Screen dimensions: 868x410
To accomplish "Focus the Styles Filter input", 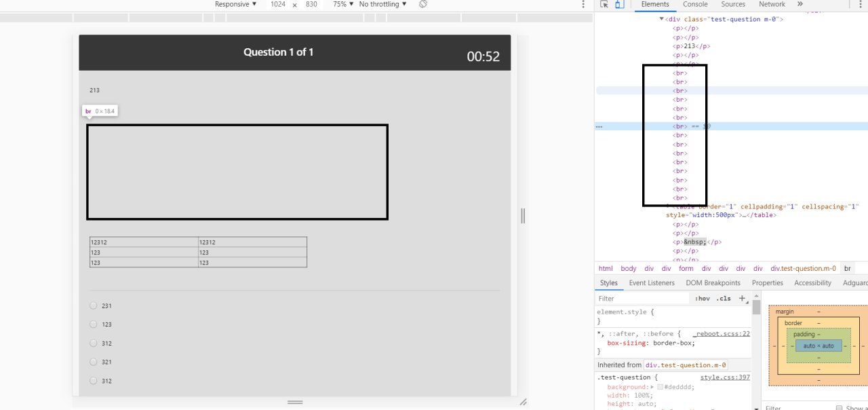I will (x=642, y=299).
